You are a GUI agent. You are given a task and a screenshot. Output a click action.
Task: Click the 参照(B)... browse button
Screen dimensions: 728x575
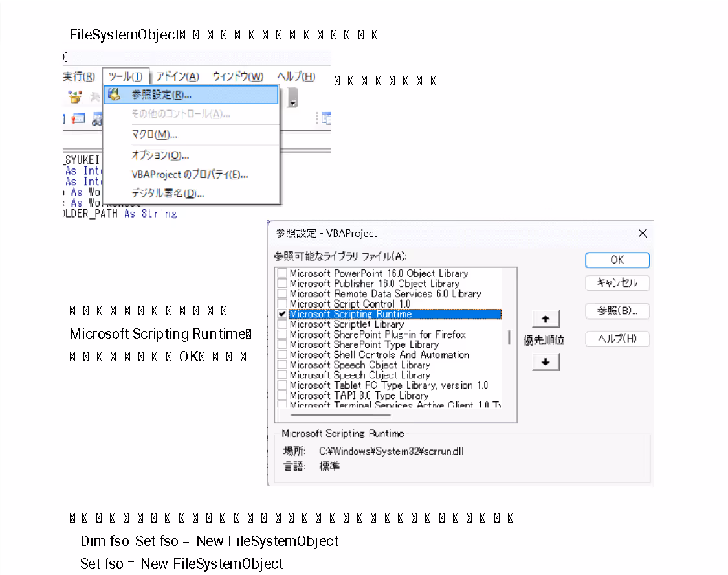[617, 311]
